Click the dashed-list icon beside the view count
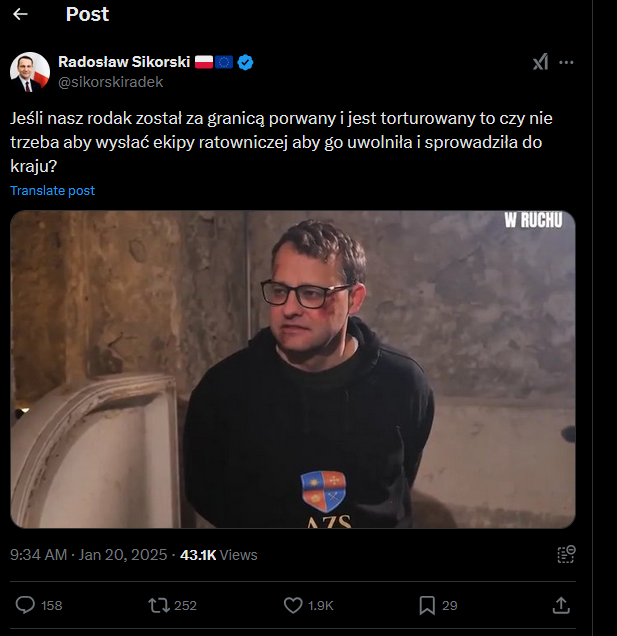This screenshot has width=617, height=636. (x=566, y=554)
